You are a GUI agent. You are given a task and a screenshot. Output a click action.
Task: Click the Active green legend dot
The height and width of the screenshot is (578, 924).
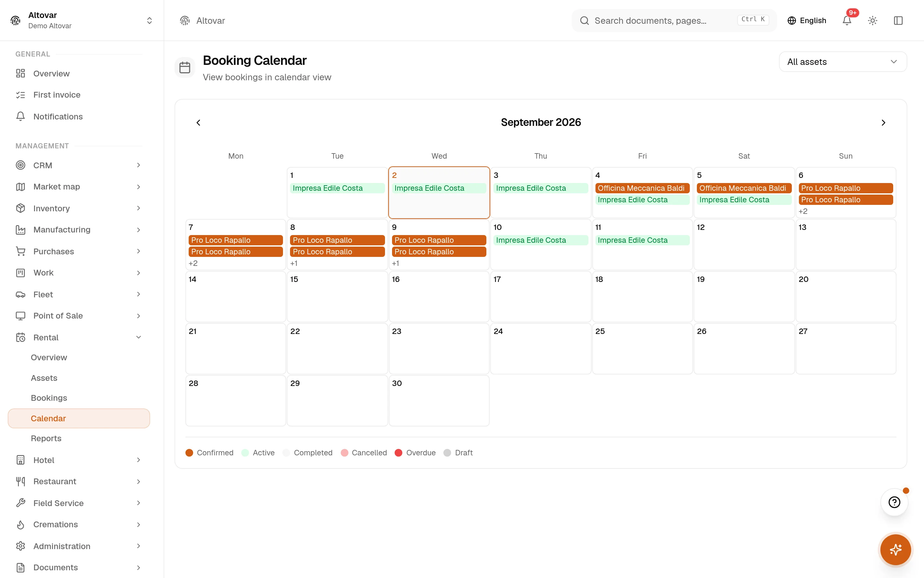point(245,453)
